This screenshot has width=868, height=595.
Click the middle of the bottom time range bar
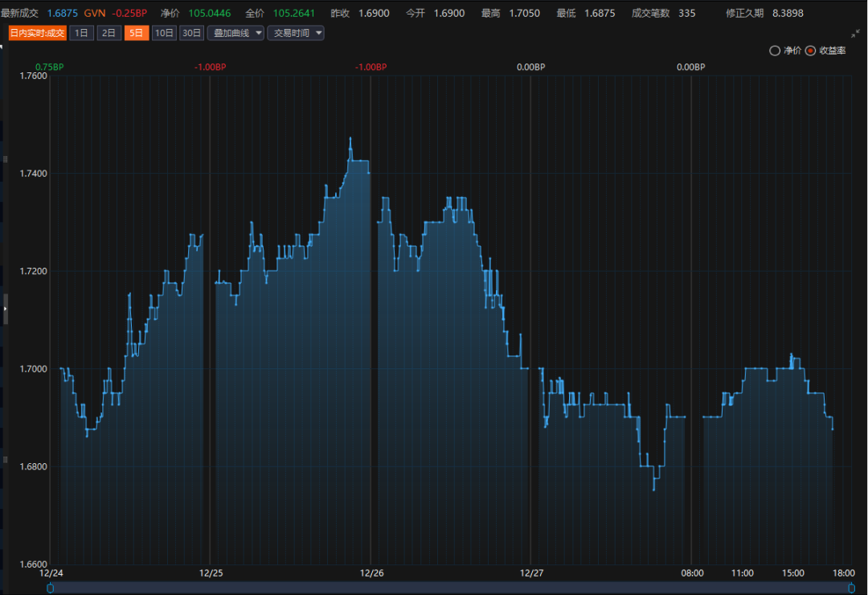point(450,588)
